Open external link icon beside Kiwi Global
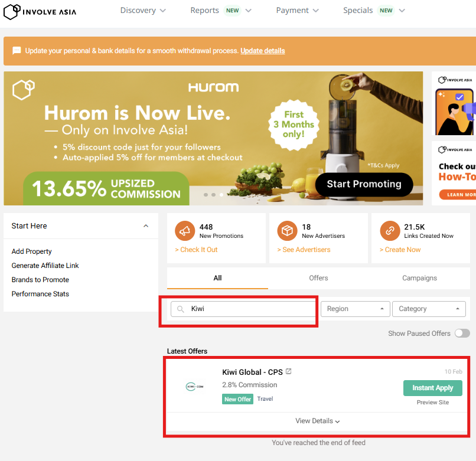Viewport: 476px width, 461px height. 289,371
